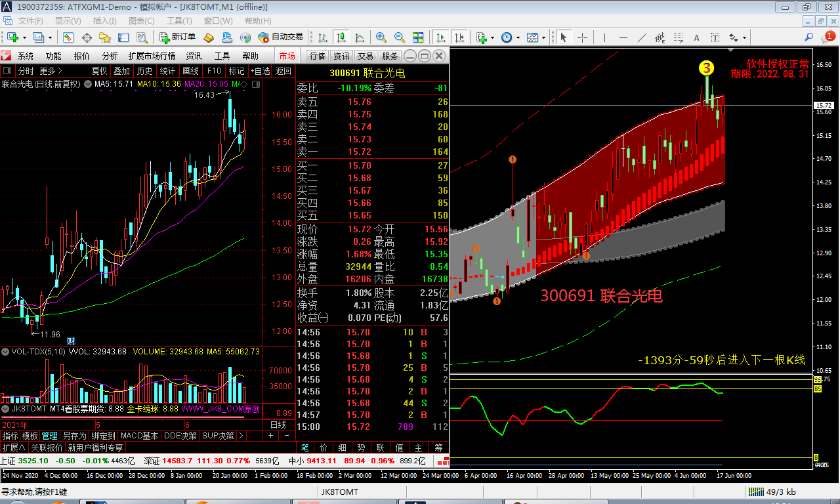Click the 新订单 new order button
Image resolution: width=840 pixels, height=504 pixels.
[x=177, y=37]
